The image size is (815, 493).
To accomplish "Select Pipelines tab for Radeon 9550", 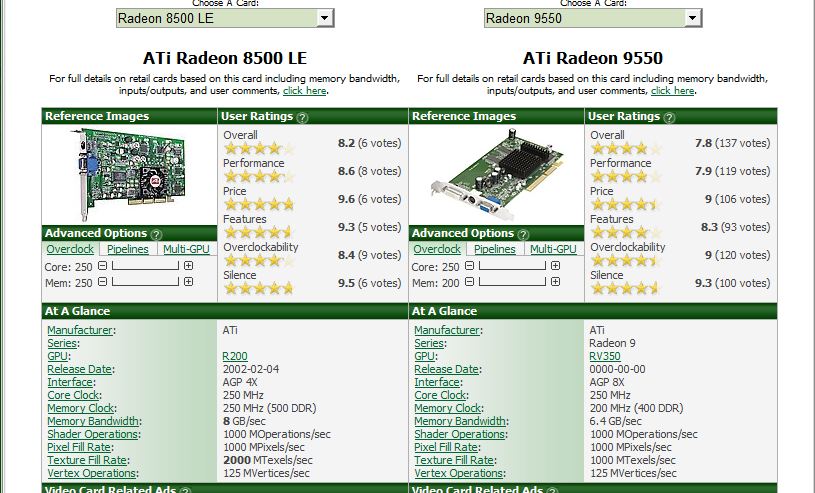I will [495, 249].
